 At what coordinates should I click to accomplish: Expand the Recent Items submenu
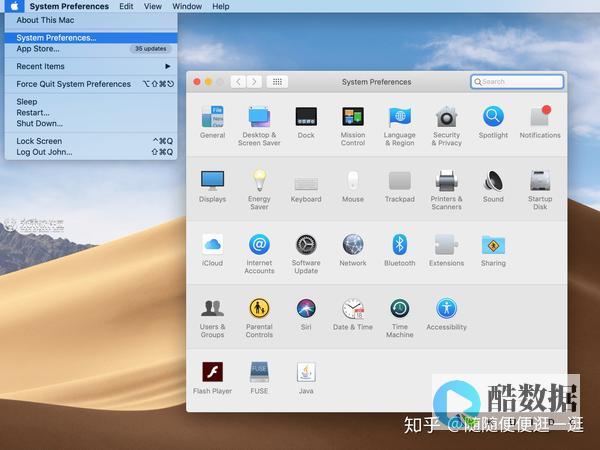coord(91,66)
